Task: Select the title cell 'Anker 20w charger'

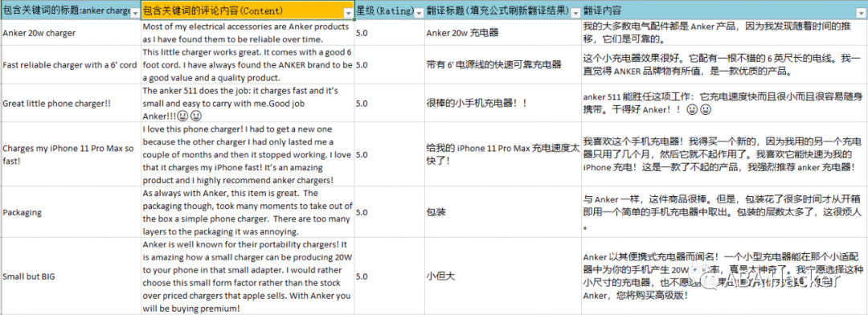Action: pos(70,33)
